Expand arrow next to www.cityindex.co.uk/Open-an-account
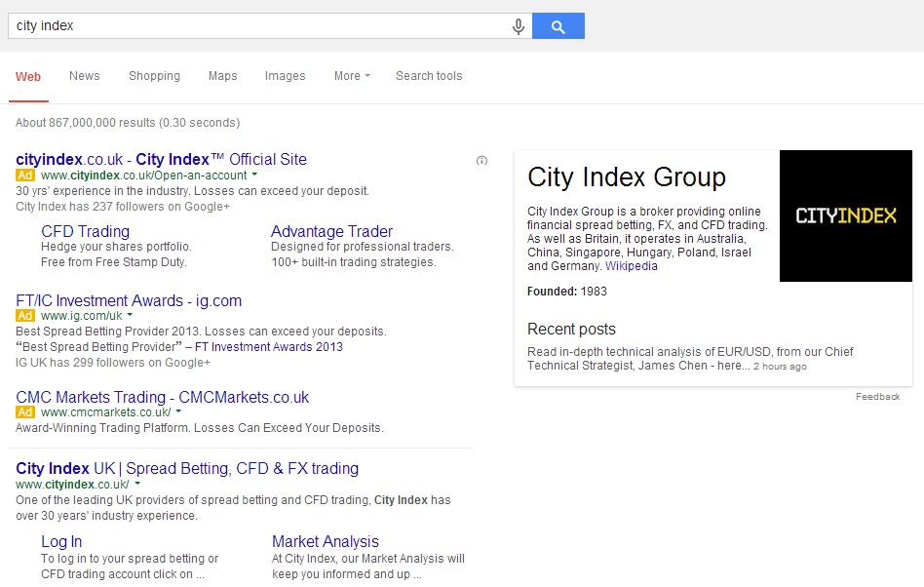This screenshot has height=587, width=924. point(254,175)
